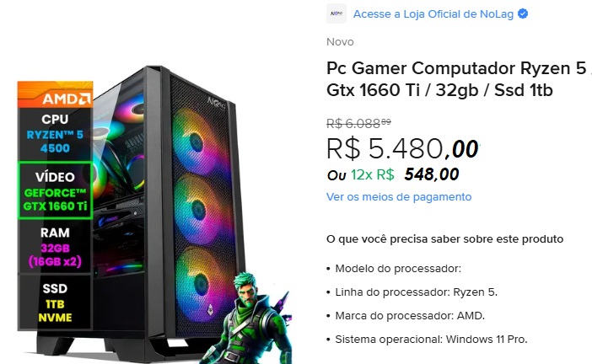Open Ver os meios de pagamento link
592x364 pixels.
click(399, 197)
